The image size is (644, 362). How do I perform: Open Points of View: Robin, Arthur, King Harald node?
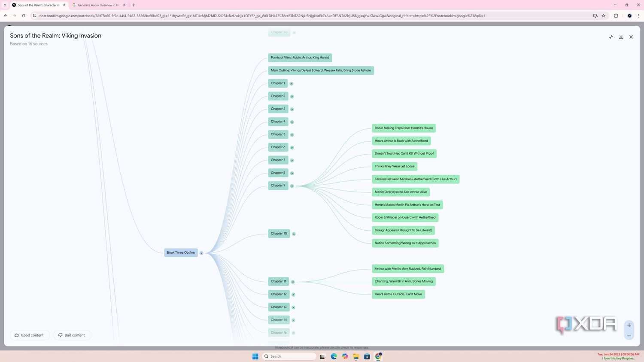300,58
